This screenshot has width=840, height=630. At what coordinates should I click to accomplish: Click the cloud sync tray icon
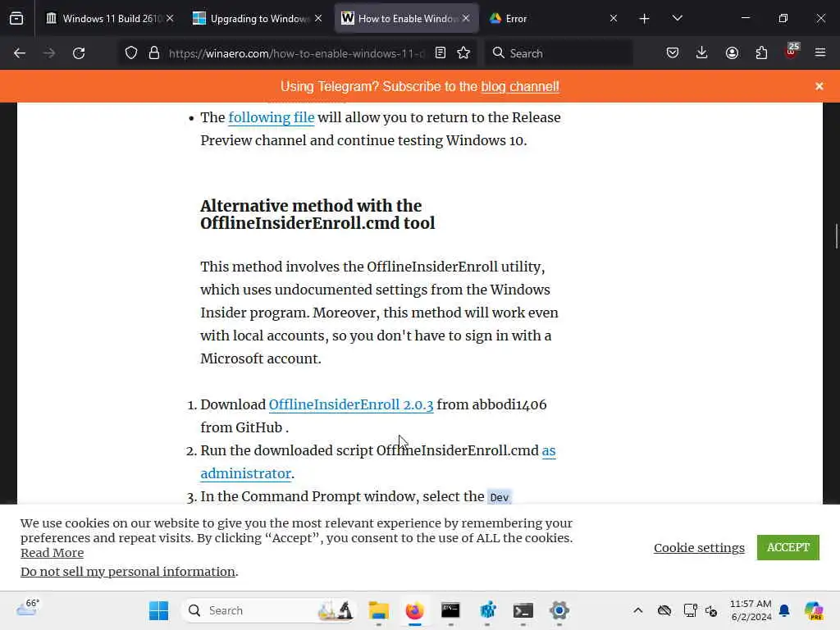pyautogui.click(x=664, y=610)
